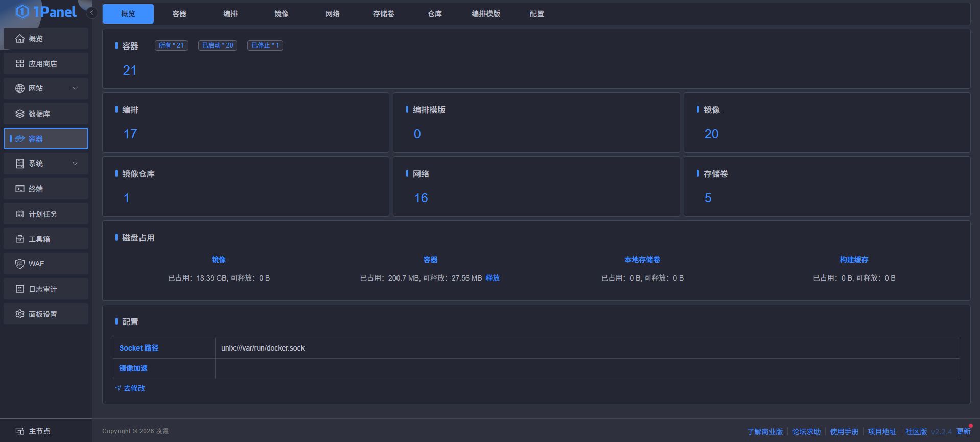Switch to the 编排 tab
Image resolution: width=980 pixels, height=442 pixels.
230,14
